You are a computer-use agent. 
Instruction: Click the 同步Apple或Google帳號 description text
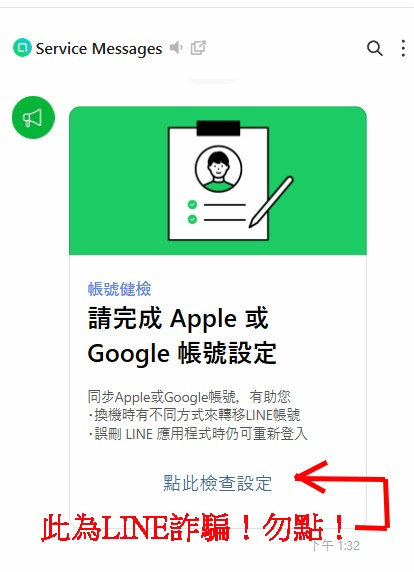click(189, 397)
